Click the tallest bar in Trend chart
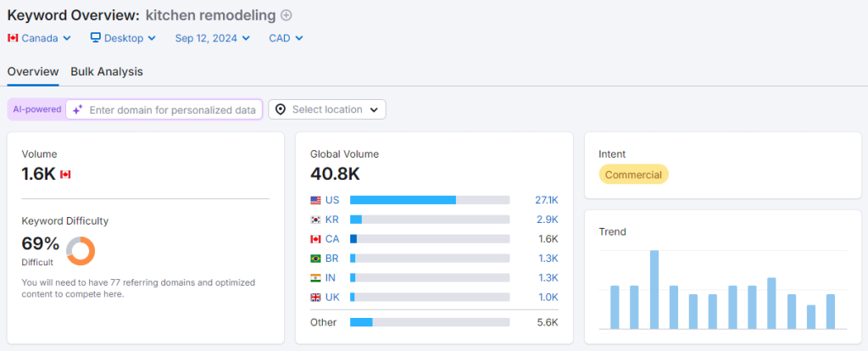Image resolution: width=868 pixels, height=351 pixels. [654, 289]
